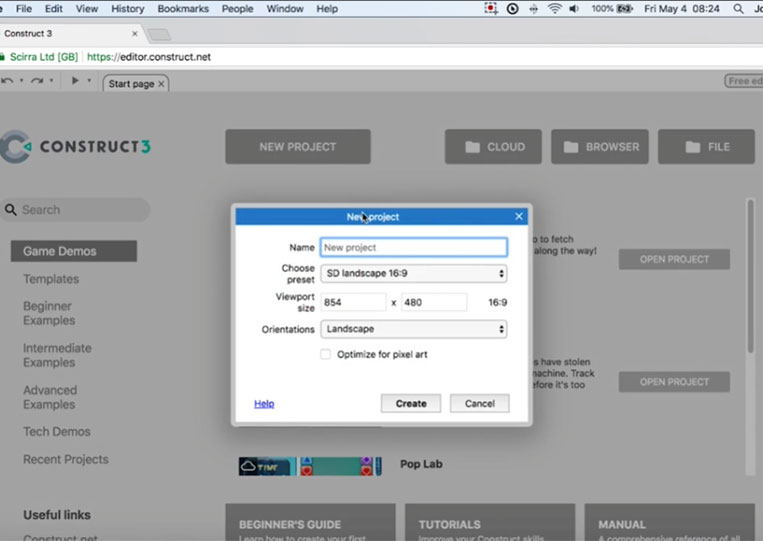Click the Search box on start page

(x=75, y=210)
